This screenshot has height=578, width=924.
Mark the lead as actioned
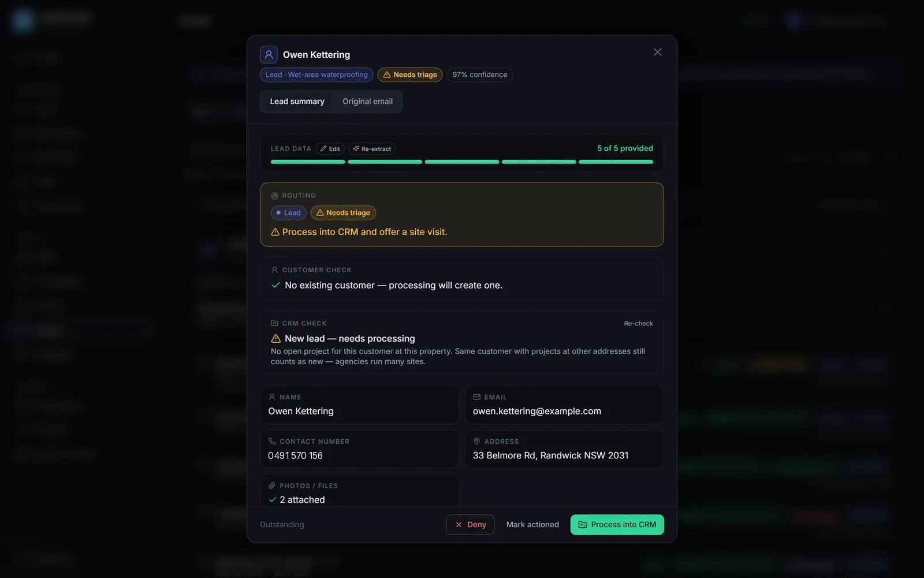pyautogui.click(x=532, y=525)
